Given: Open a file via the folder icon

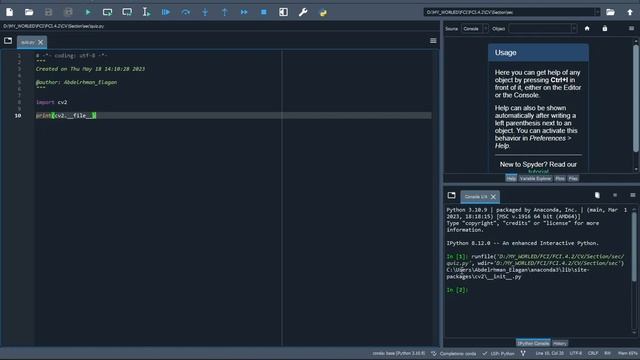Looking at the screenshot, I should tap(29, 12).
